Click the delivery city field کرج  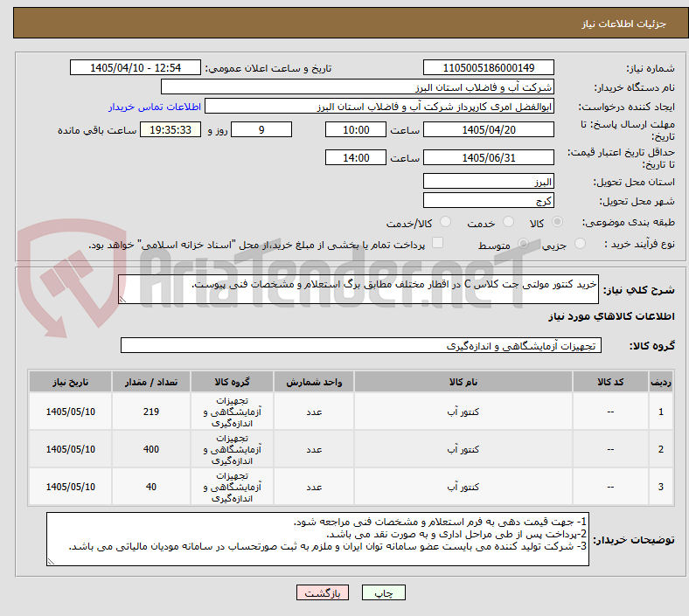tap(488, 201)
